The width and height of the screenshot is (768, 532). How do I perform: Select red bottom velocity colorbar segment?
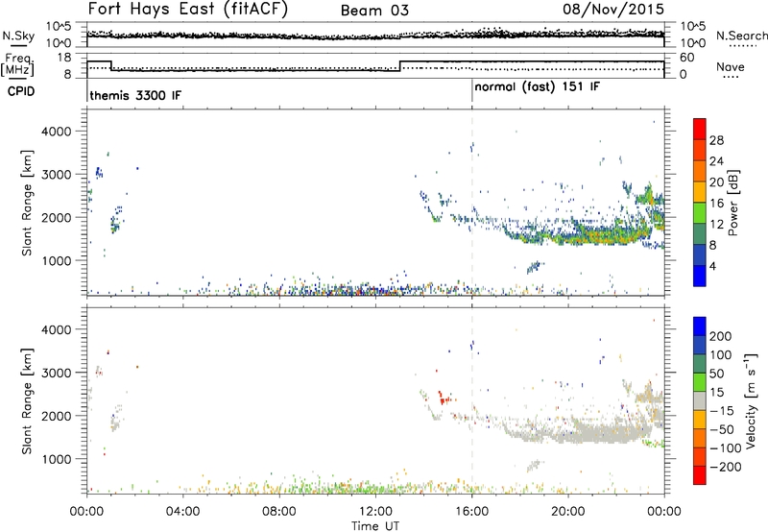[700, 475]
